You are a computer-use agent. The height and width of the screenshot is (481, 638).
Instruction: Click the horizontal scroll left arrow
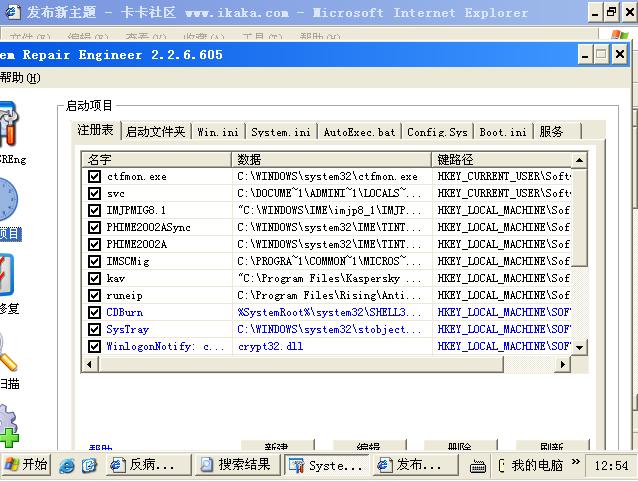pyautogui.click(x=90, y=364)
